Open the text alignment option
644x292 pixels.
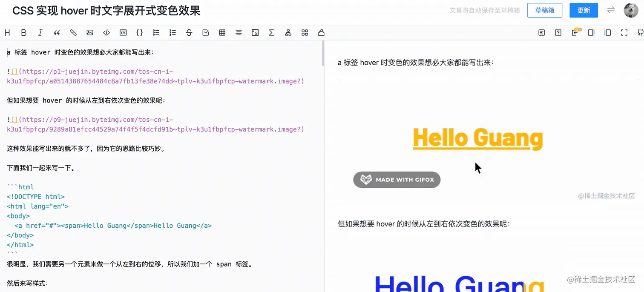(x=239, y=33)
